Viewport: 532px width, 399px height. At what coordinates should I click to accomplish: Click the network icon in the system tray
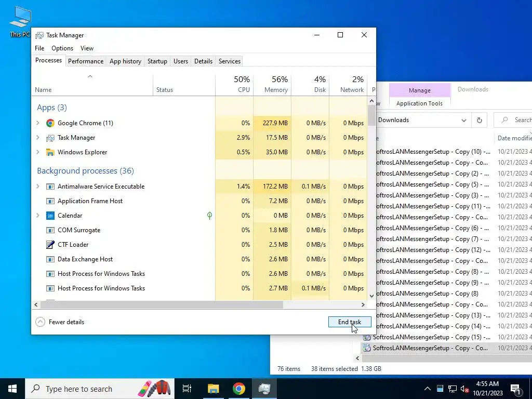coord(453,389)
